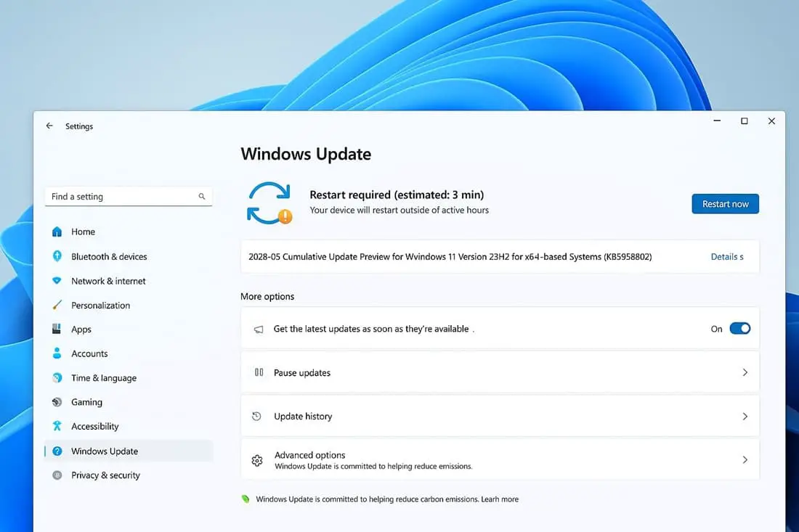Open Details for KB5958802 update
The width and height of the screenshot is (799, 532).
click(x=726, y=257)
